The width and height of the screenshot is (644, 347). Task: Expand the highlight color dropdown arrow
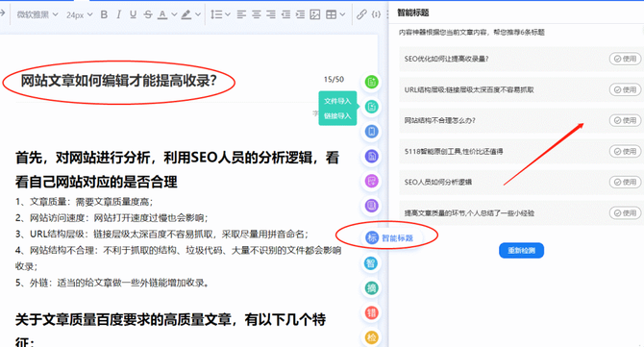point(198,14)
